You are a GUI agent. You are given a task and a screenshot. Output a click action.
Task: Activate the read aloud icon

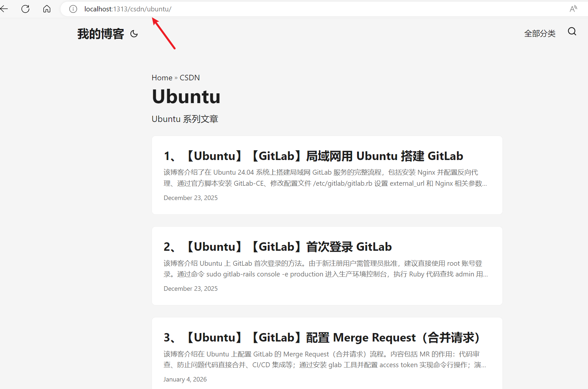click(573, 9)
